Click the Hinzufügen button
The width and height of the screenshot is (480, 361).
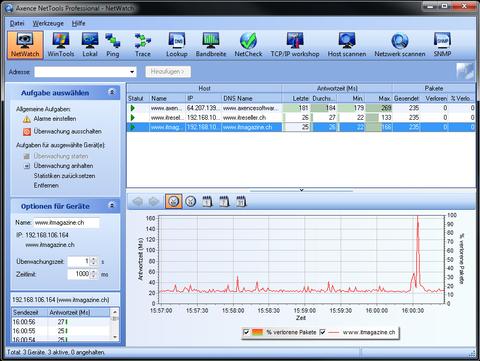168,72
